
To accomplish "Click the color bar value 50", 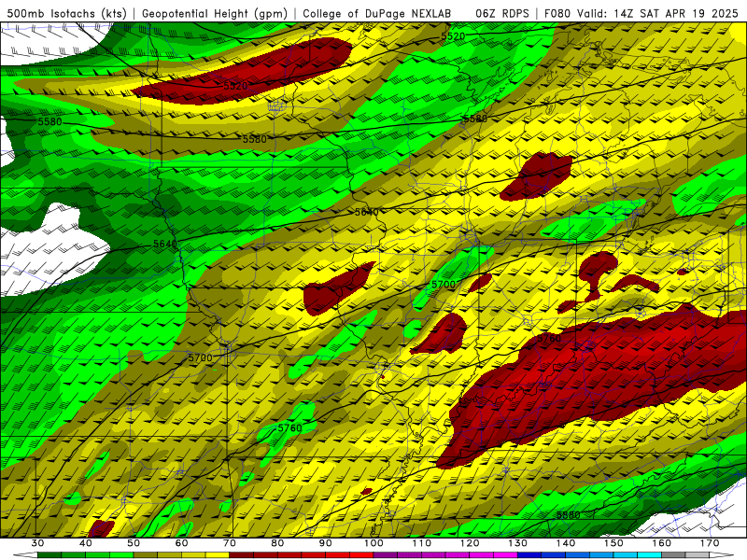I will [134, 543].
